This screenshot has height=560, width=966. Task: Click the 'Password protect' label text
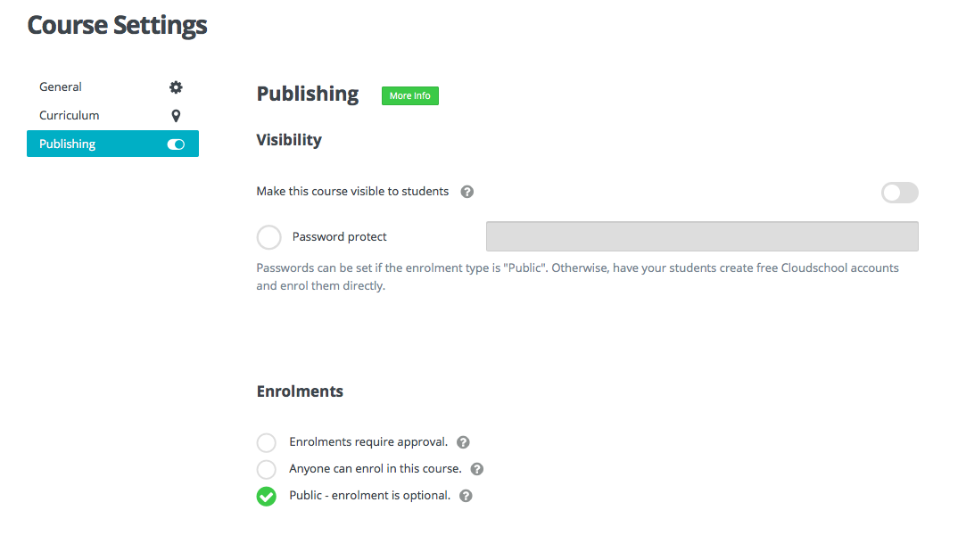tap(340, 237)
